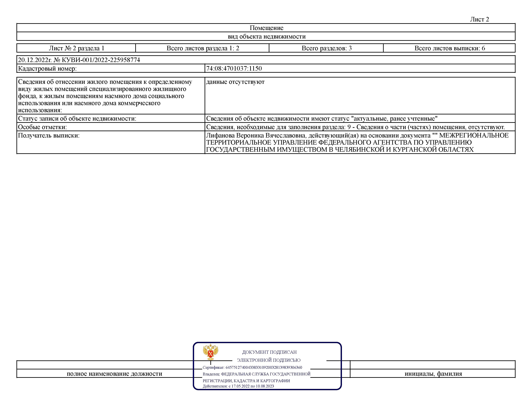Image resolution: width=532 pixels, height=411 pixels.
Task: Click the 'Получатель выписки:' label
Action: click(x=49, y=135)
